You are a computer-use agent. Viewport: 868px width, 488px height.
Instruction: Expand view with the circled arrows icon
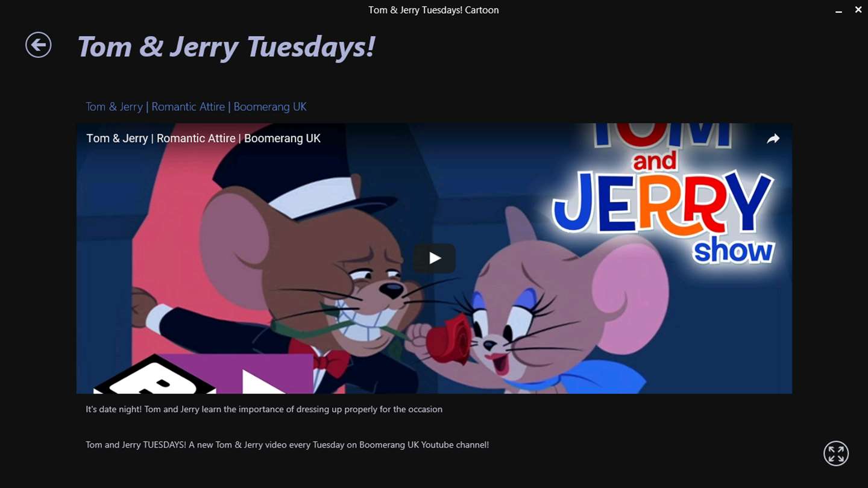(x=836, y=454)
